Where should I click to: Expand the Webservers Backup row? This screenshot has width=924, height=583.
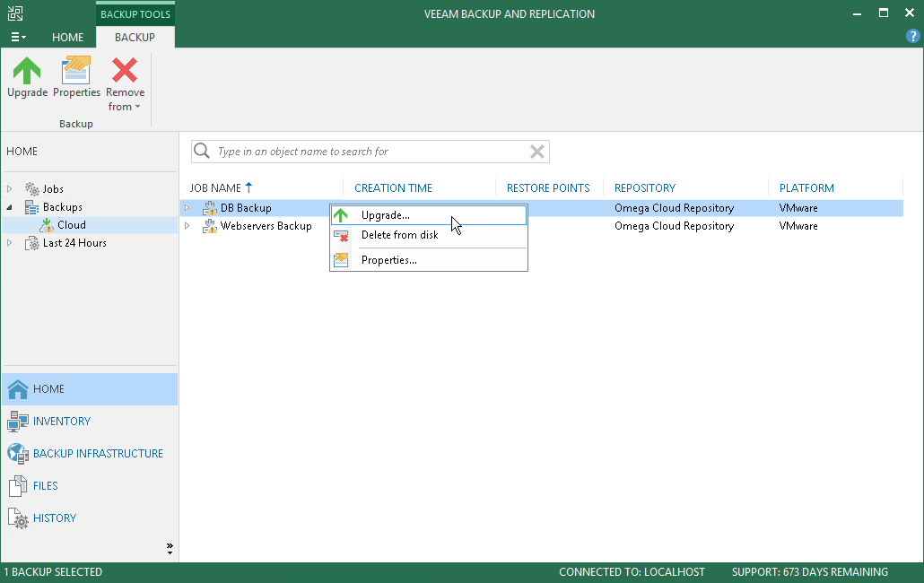(x=187, y=225)
